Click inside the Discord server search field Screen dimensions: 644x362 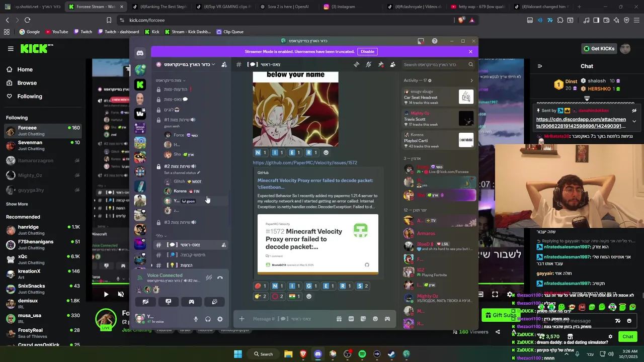436,64
